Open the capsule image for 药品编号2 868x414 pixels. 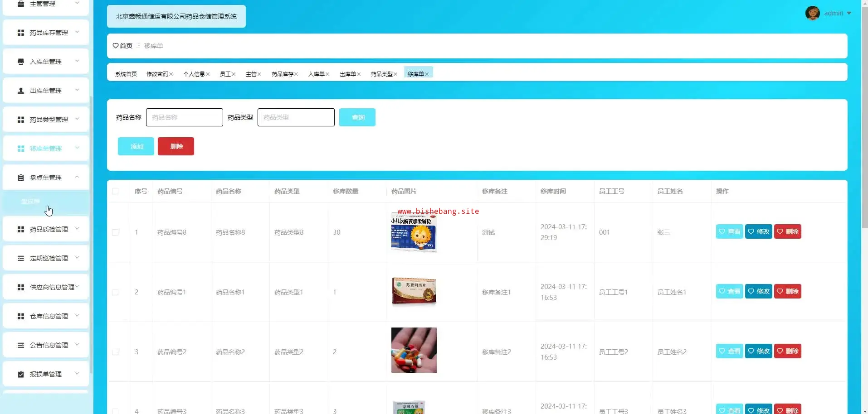pos(414,350)
